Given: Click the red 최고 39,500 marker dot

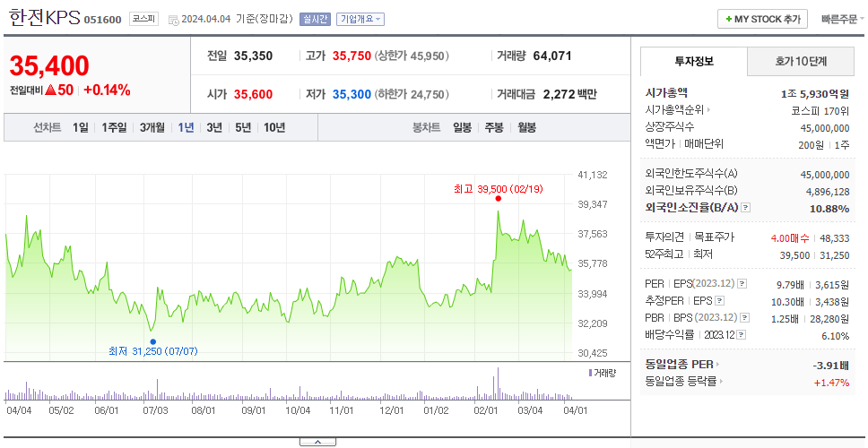Looking at the screenshot, I should (499, 199).
